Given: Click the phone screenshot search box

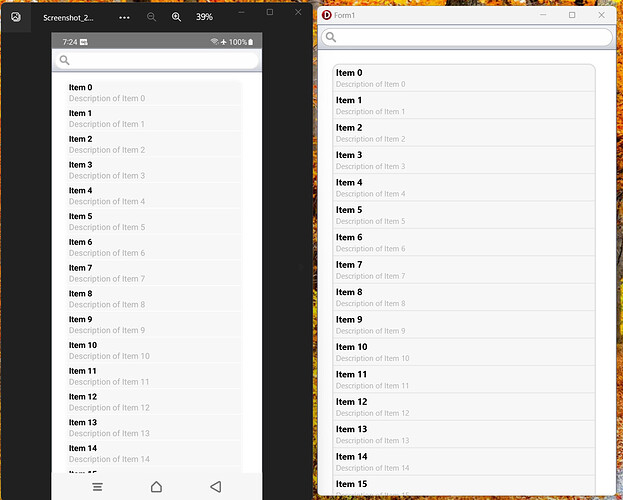Looking at the screenshot, I should pyautogui.click(x=157, y=60).
